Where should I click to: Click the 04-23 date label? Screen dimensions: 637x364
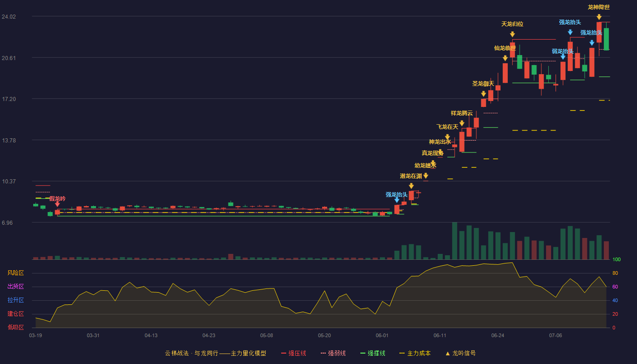click(209, 335)
